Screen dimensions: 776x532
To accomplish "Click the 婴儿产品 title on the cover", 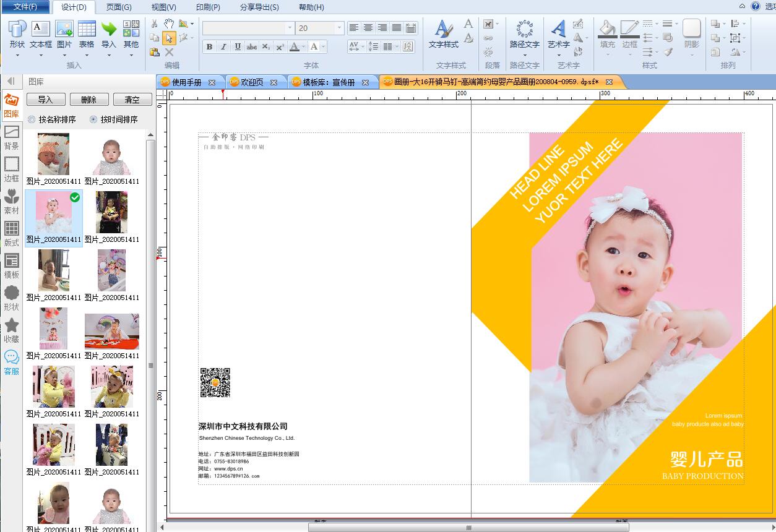I will 706,459.
